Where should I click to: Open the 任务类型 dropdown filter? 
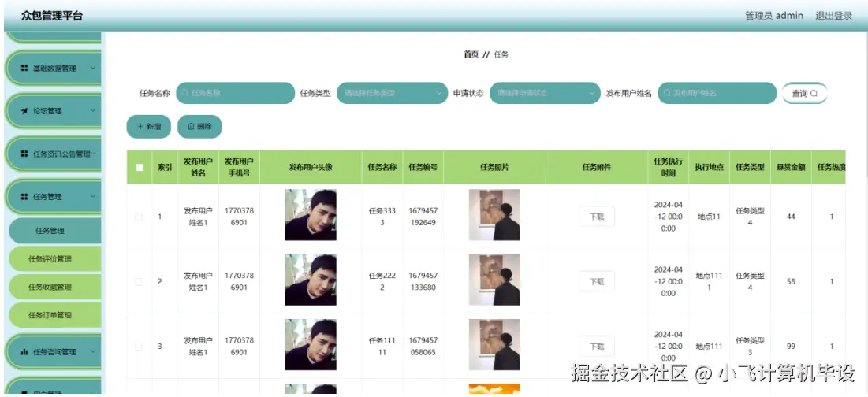(x=392, y=94)
